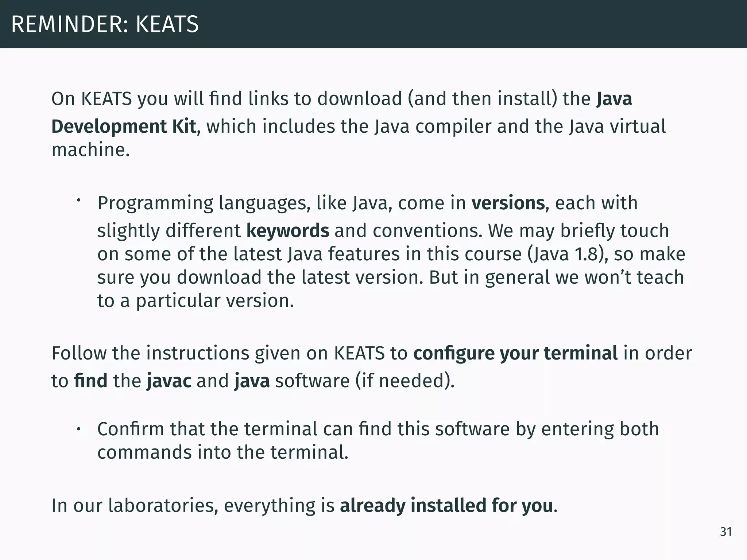The height and width of the screenshot is (560, 747).
Task: Click the sentence starting Confirm that the terminal
Action: pos(378,441)
